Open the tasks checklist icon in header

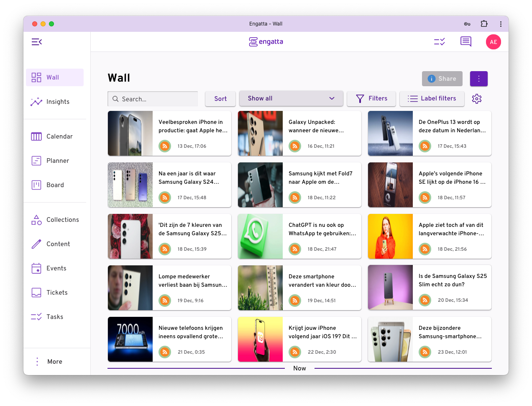coord(440,42)
